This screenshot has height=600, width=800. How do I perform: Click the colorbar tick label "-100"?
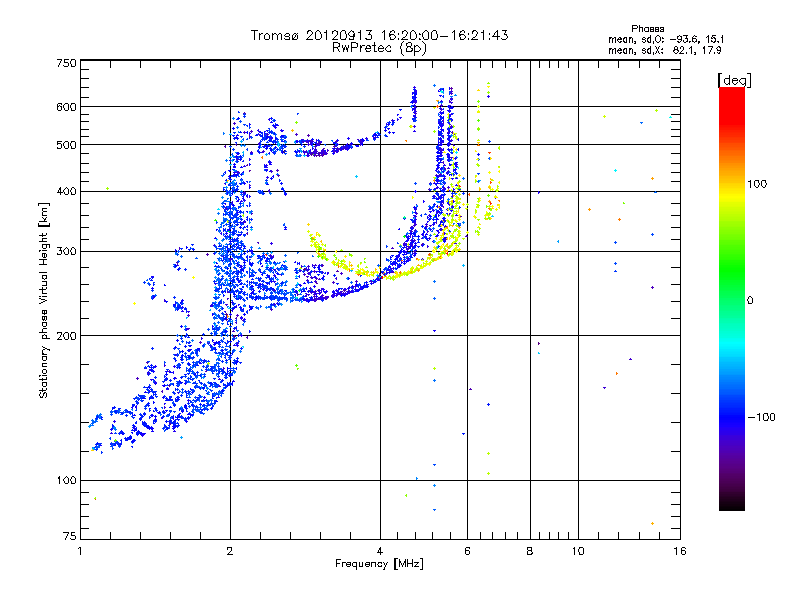tap(761, 417)
